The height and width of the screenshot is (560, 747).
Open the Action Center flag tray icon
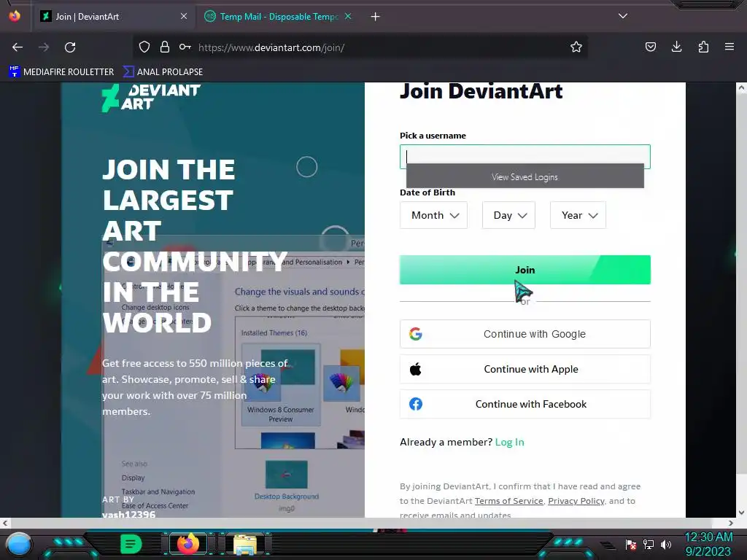click(x=631, y=544)
